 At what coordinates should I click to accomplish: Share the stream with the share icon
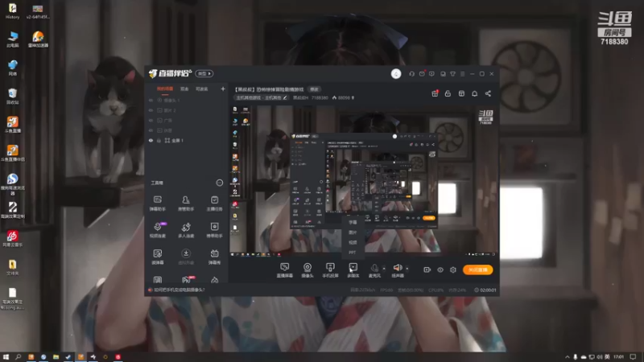488,93
